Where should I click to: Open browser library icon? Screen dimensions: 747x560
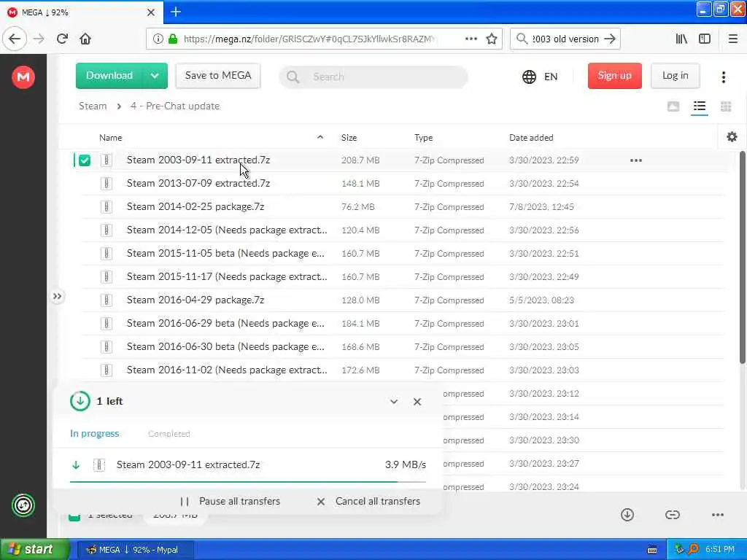tap(681, 39)
